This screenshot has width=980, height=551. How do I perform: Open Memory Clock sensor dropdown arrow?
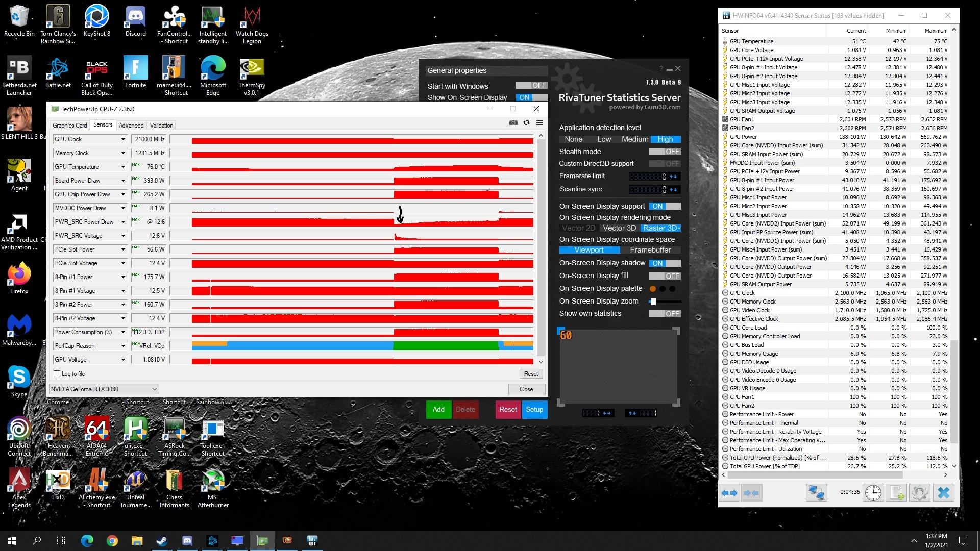pyautogui.click(x=123, y=153)
